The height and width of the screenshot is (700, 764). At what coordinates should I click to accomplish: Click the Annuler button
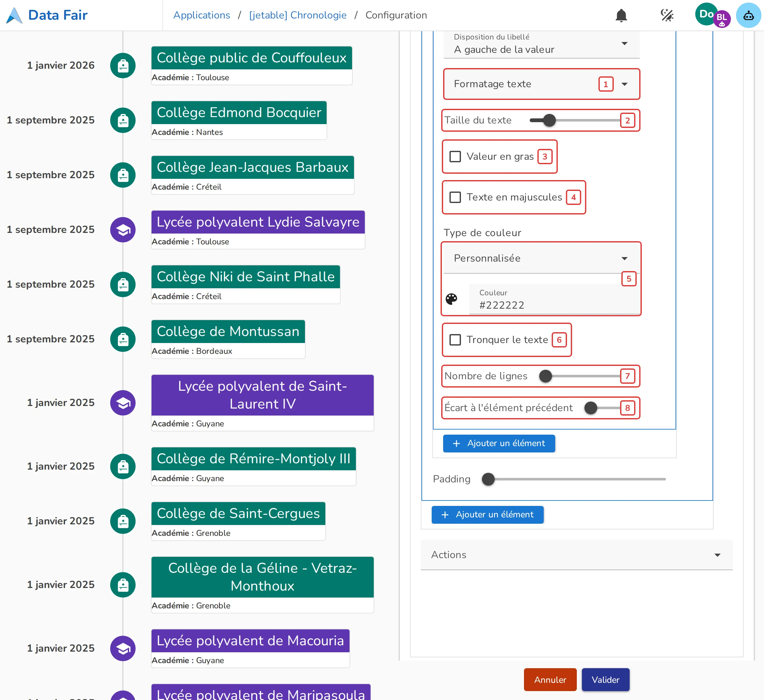pos(550,680)
